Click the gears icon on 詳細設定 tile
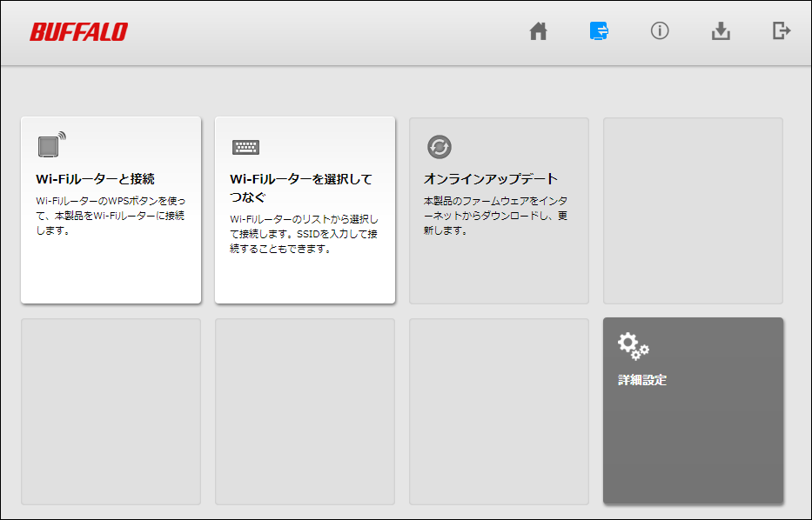Screen dimensions: 812x520 (633, 346)
